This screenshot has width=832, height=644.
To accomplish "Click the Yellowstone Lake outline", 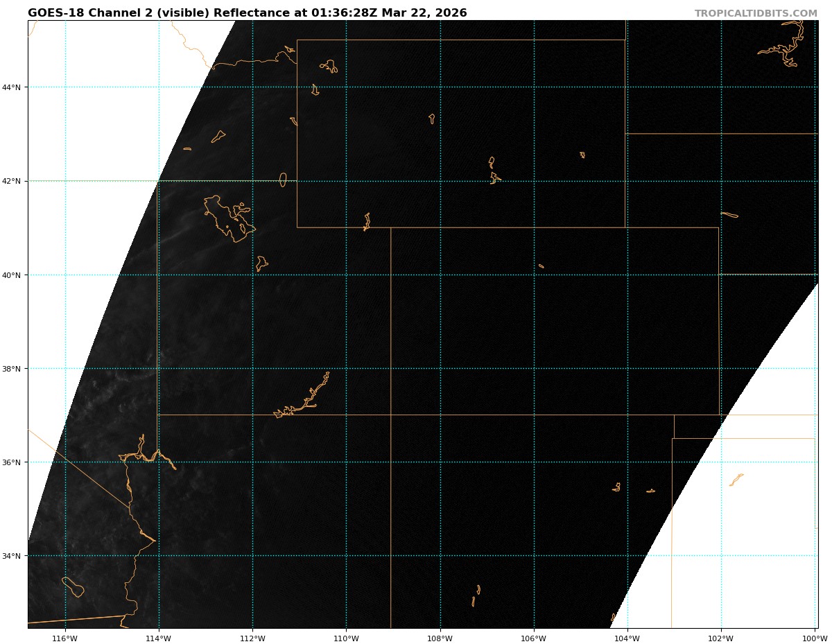I will pos(330,66).
